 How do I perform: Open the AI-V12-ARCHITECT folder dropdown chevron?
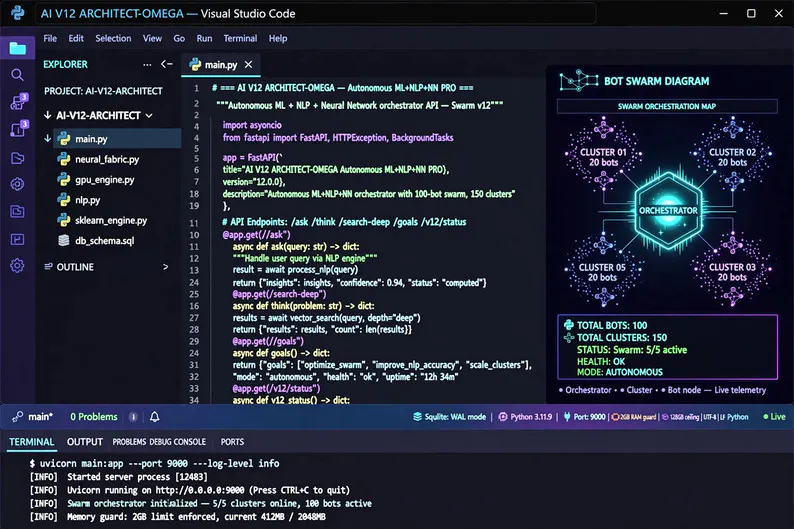(149, 115)
